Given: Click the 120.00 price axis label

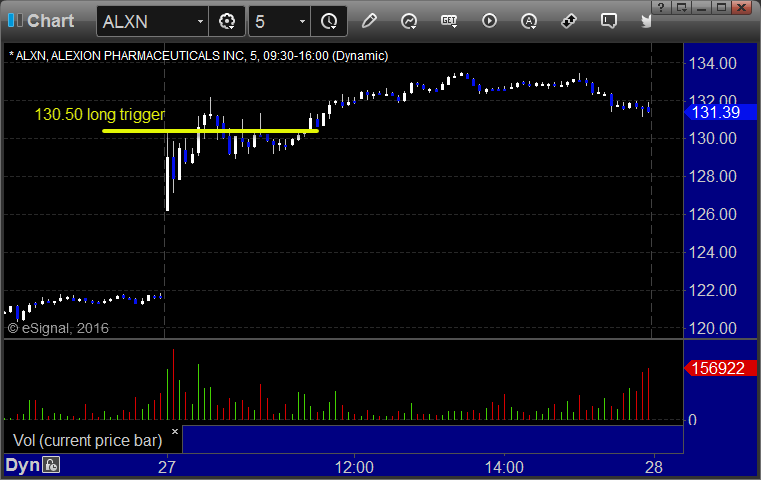Looking at the screenshot, I should (712, 329).
